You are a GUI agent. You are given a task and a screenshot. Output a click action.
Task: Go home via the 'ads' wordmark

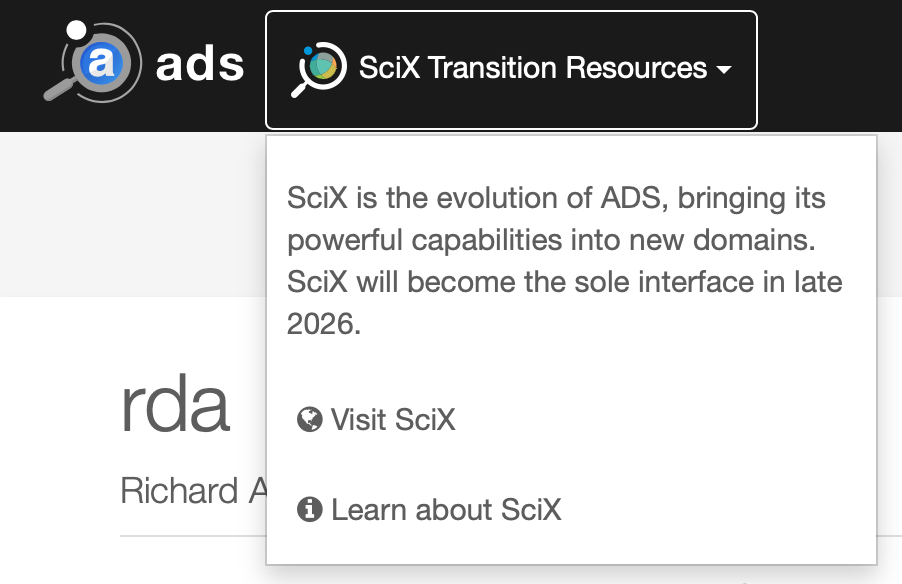200,66
